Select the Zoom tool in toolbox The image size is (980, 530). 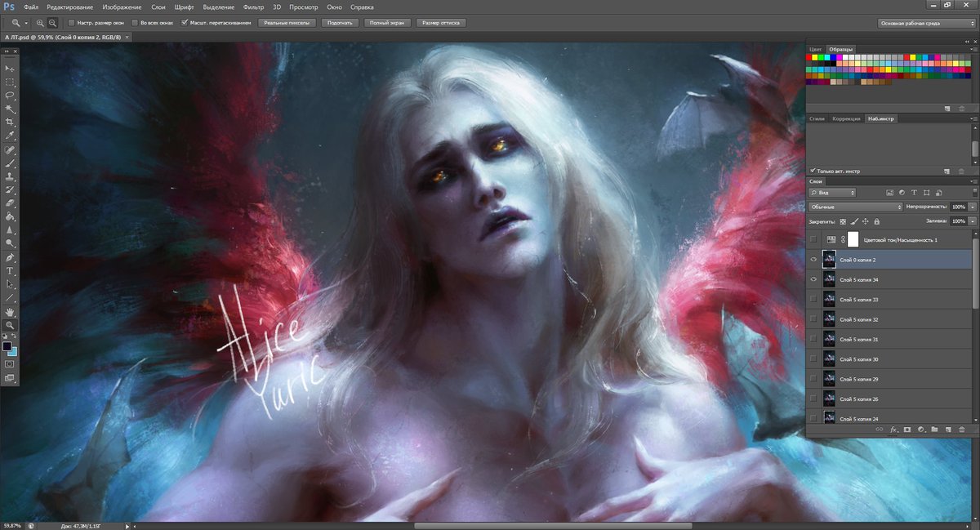coord(10,325)
